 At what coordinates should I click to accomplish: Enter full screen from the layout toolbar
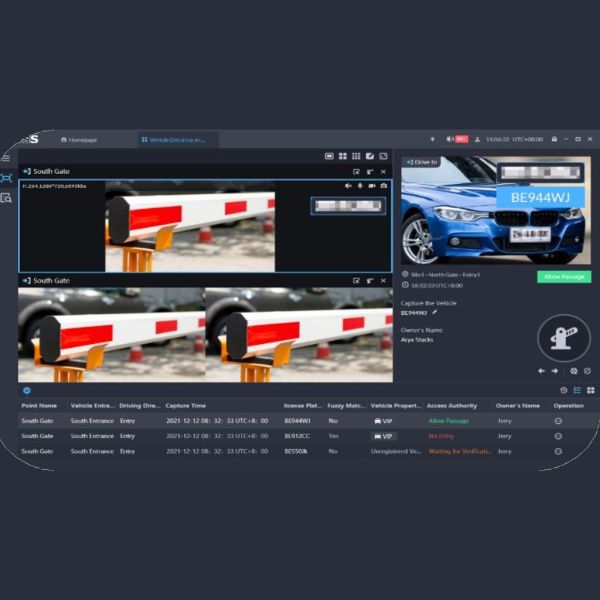tap(383, 156)
